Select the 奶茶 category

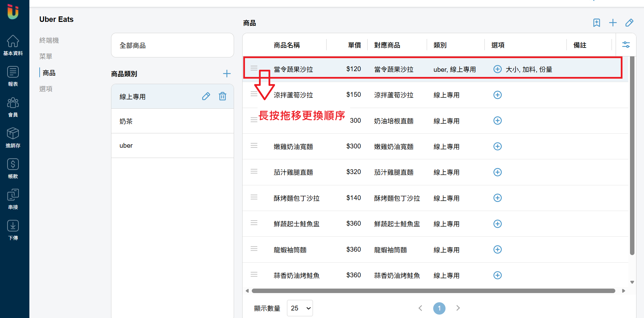point(173,121)
